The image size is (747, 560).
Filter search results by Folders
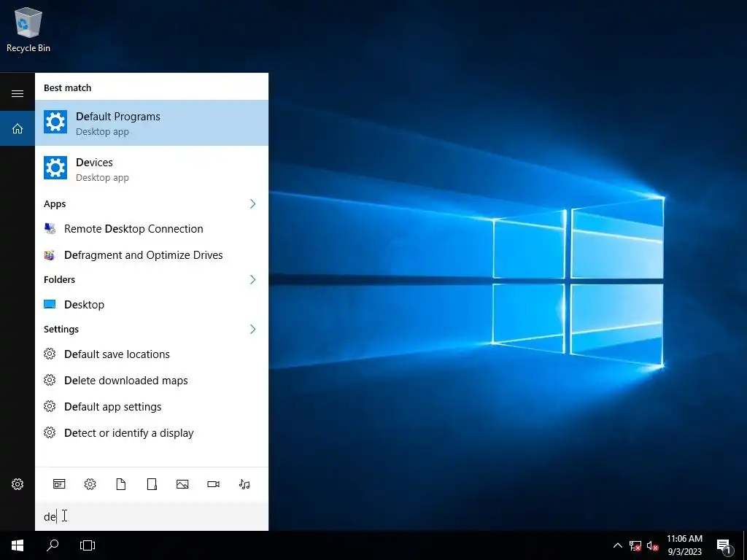tap(152, 484)
